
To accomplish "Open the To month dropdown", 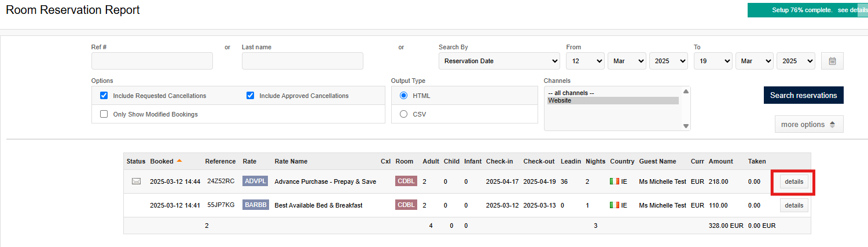I will [755, 61].
